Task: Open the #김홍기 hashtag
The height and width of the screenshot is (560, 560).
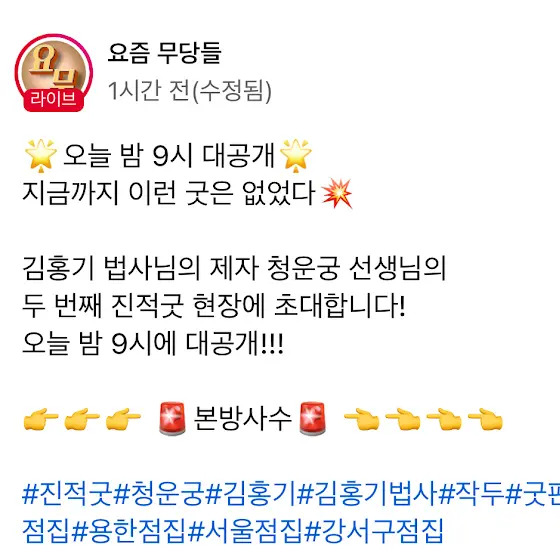Action: [251, 494]
